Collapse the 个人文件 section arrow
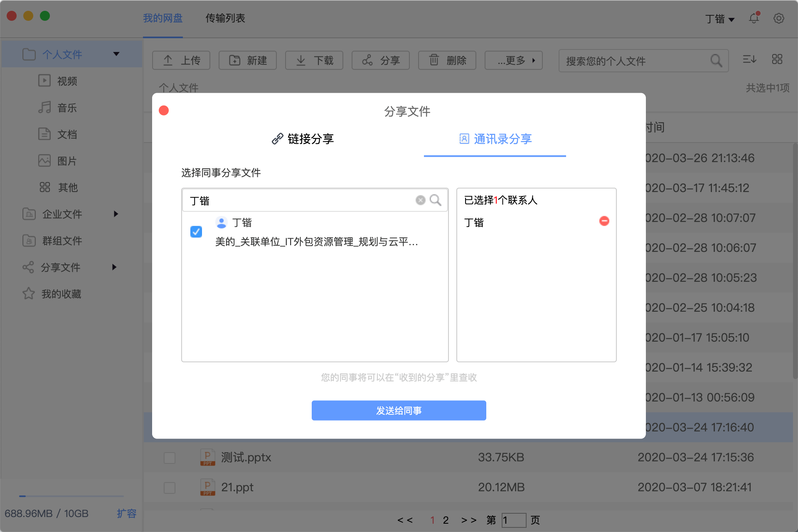798x532 pixels. [x=116, y=54]
